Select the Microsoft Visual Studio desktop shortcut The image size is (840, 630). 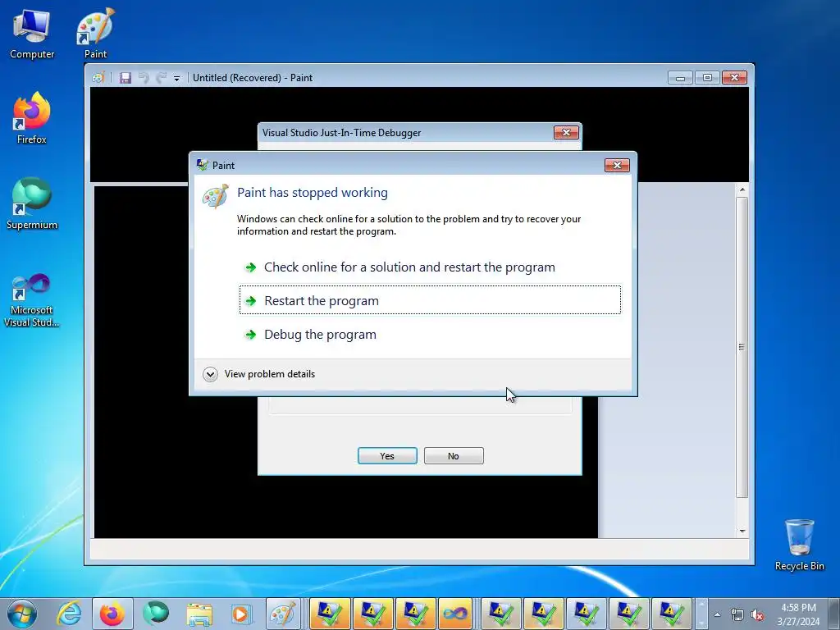coord(32,300)
